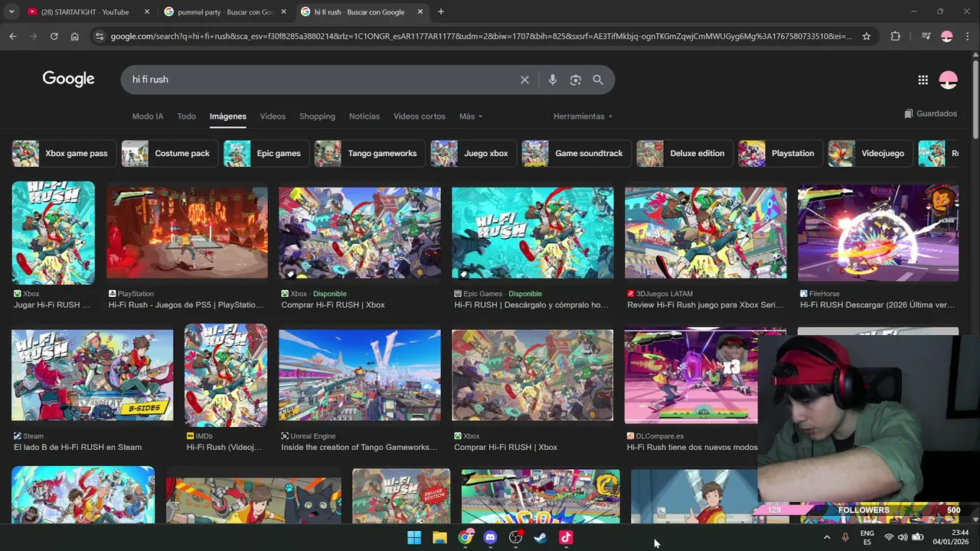The width and height of the screenshot is (980, 551).
Task: Filter by Game soundtrack chip
Action: tap(577, 153)
